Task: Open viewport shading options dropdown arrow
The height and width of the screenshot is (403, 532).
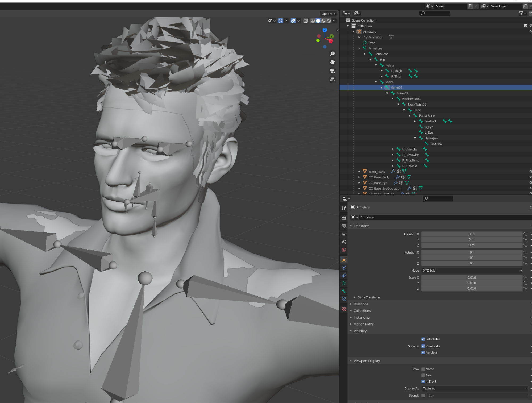Action: tap(334, 21)
